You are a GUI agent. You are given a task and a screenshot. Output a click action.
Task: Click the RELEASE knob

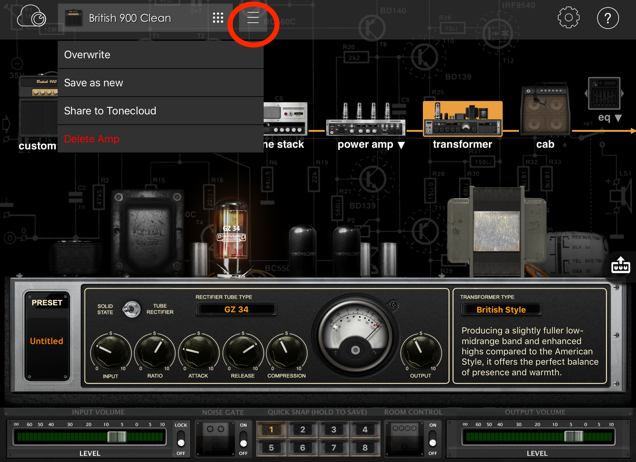243,351
